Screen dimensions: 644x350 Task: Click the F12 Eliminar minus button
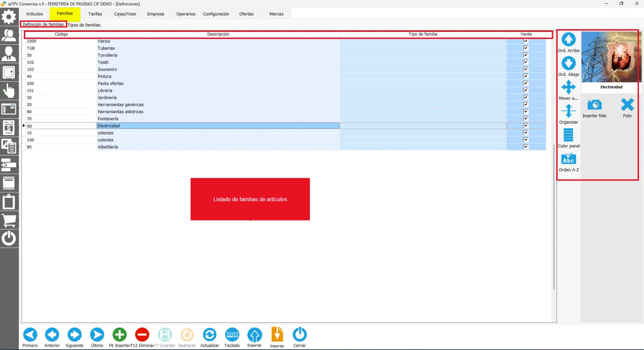click(x=142, y=334)
